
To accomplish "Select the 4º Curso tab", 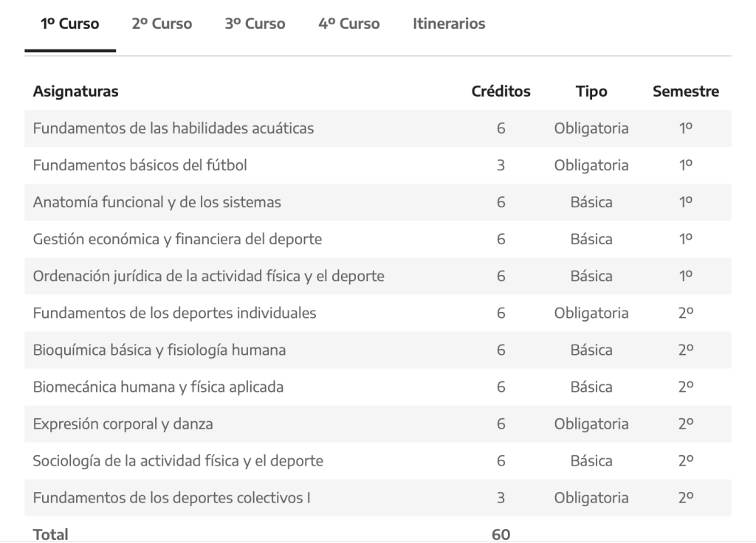I will pos(349,24).
